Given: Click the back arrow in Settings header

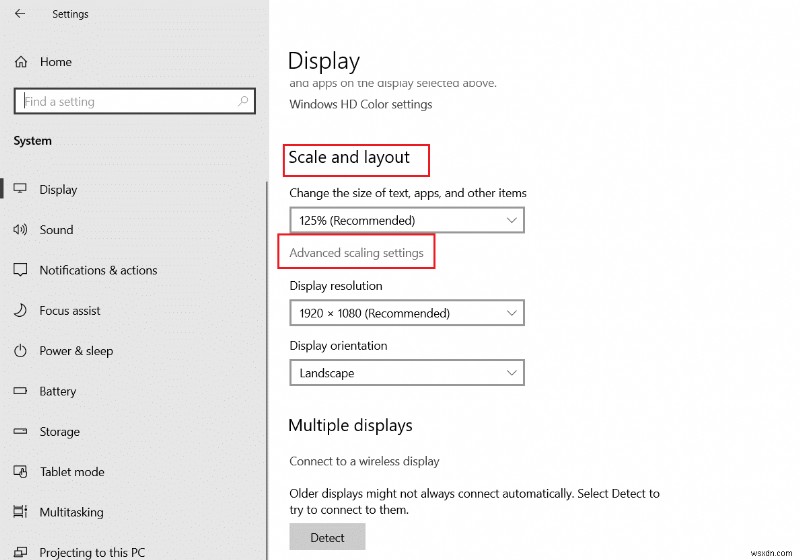Looking at the screenshot, I should [x=20, y=14].
